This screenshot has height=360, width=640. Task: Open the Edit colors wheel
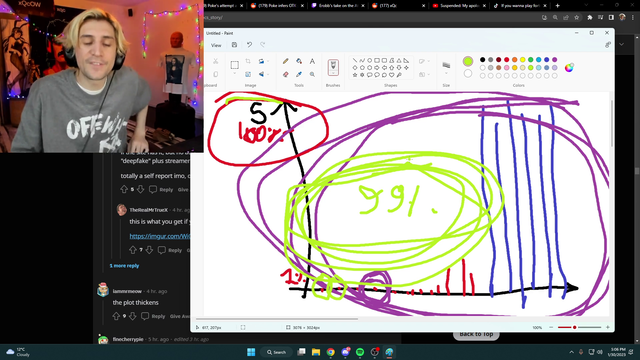click(x=569, y=68)
